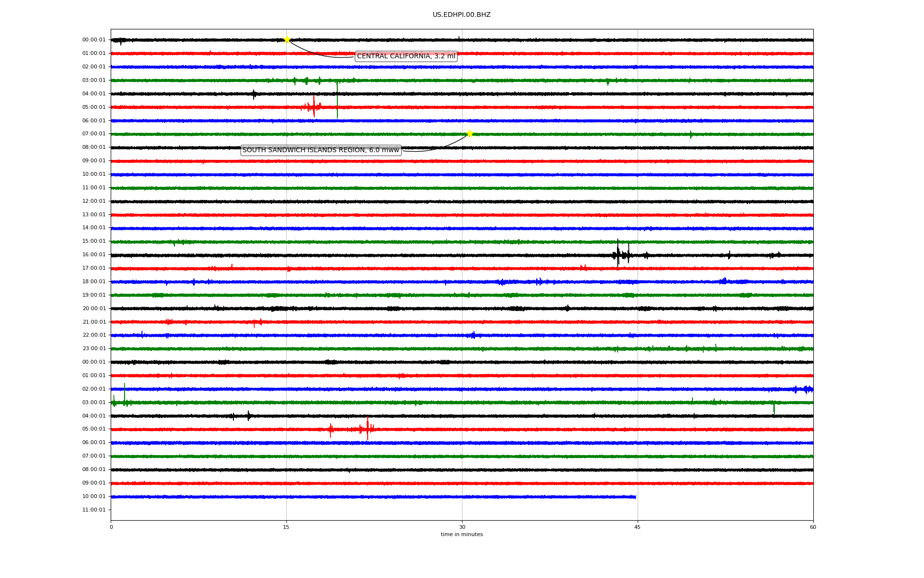The width and height of the screenshot is (924, 578).
Task: Click the 23:00:01 time label
Action: [94, 348]
